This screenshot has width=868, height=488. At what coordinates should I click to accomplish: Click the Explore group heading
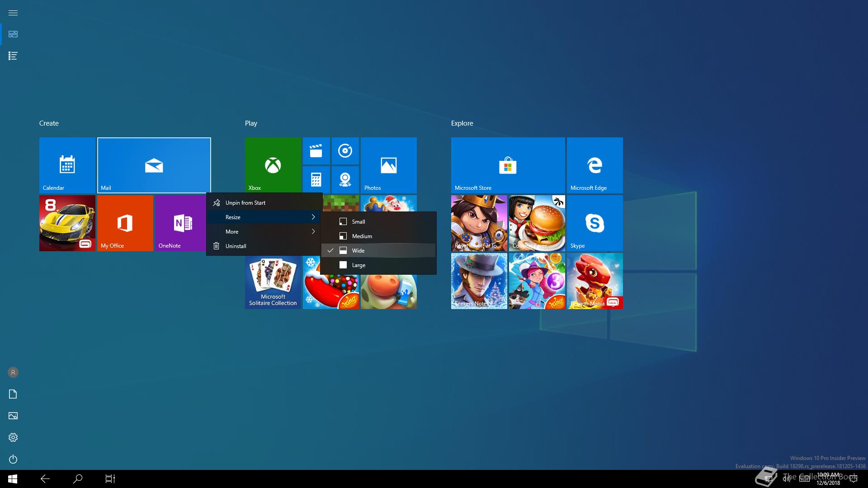coord(462,123)
